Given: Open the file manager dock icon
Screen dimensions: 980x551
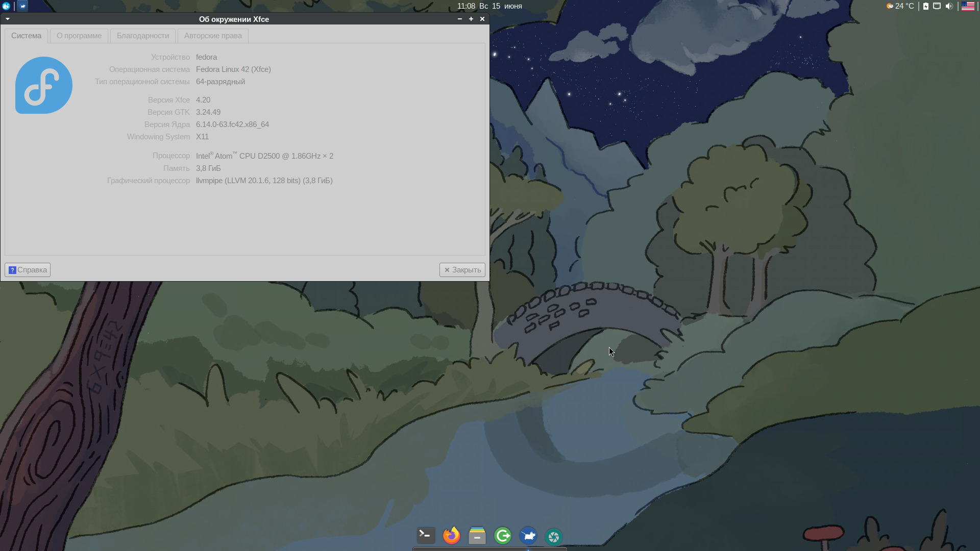Looking at the screenshot, I should point(477,536).
